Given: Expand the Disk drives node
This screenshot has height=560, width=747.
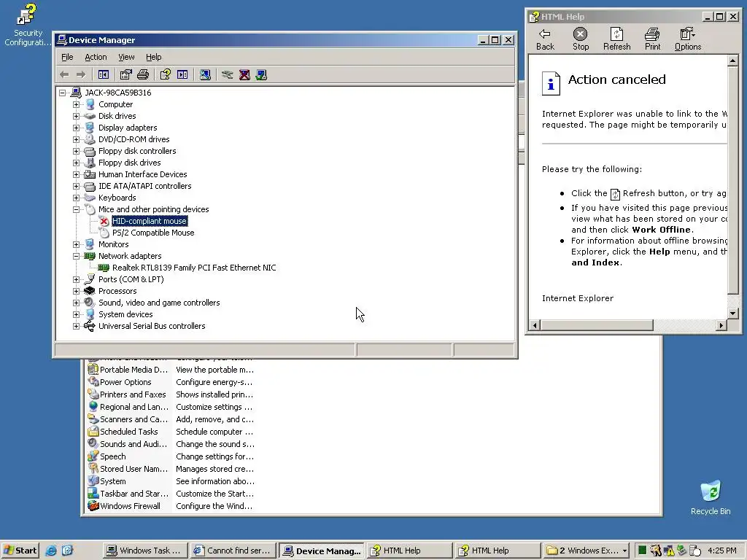Looking at the screenshot, I should pyautogui.click(x=76, y=116).
